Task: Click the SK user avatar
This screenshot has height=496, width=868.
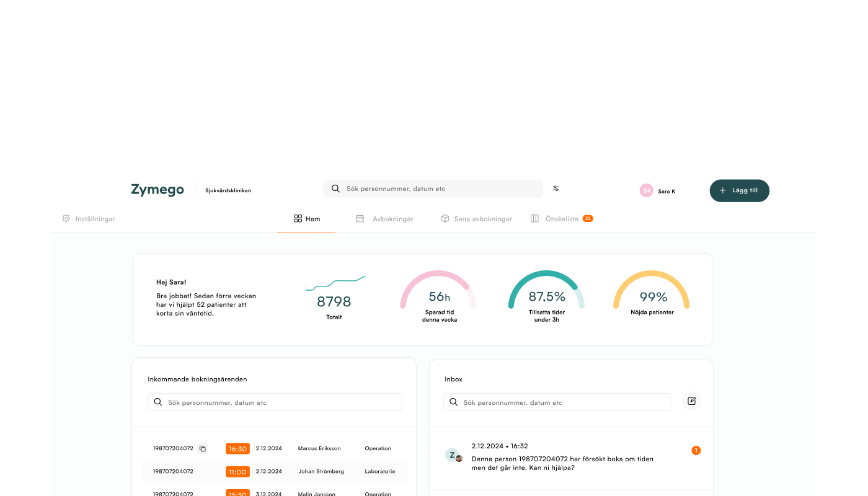Action: point(647,190)
